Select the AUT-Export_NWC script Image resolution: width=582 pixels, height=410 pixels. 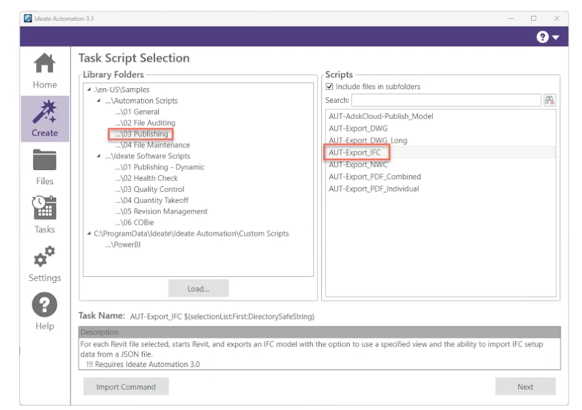click(x=358, y=164)
